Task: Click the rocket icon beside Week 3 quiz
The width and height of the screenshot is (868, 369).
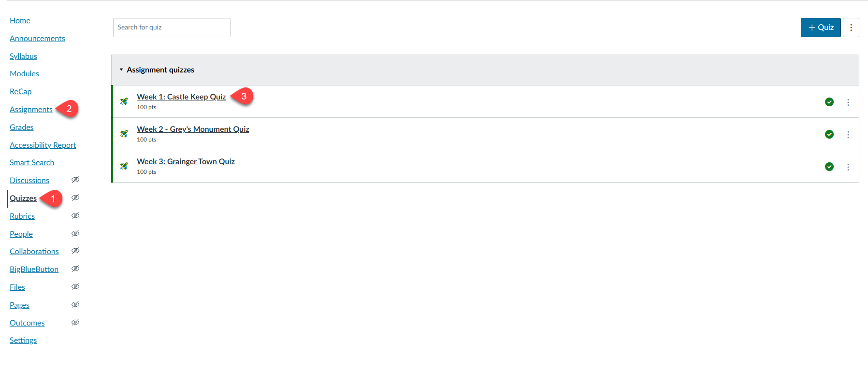Action: coord(124,166)
